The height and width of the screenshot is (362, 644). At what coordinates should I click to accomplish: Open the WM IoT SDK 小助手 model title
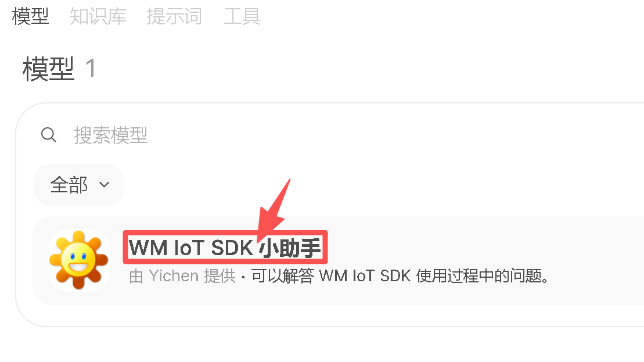point(225,248)
